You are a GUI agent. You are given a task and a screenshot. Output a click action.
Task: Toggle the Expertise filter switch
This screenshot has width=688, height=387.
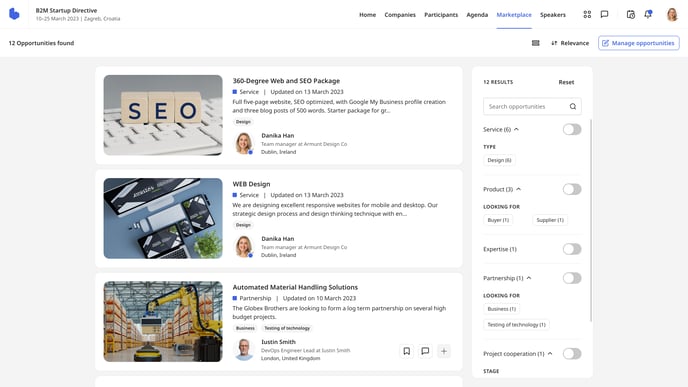[572, 249]
